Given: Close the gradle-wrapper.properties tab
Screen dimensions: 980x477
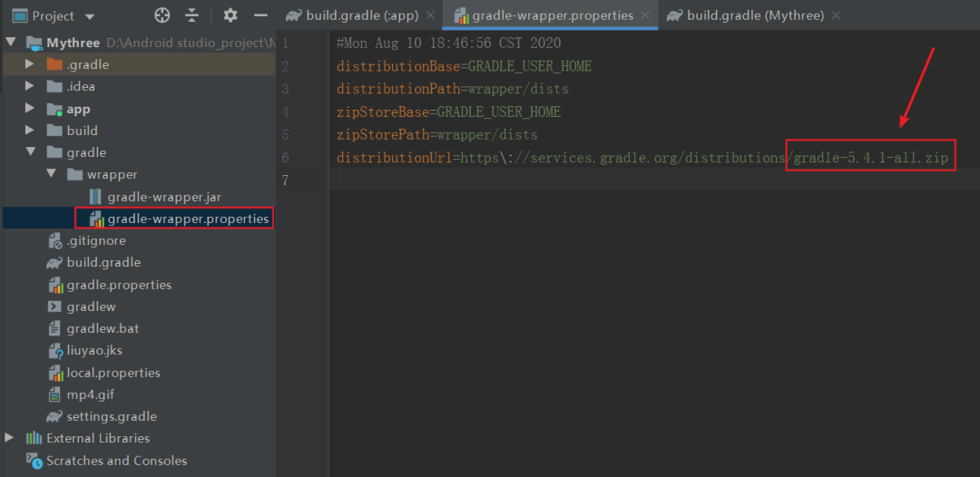Looking at the screenshot, I should (x=646, y=15).
